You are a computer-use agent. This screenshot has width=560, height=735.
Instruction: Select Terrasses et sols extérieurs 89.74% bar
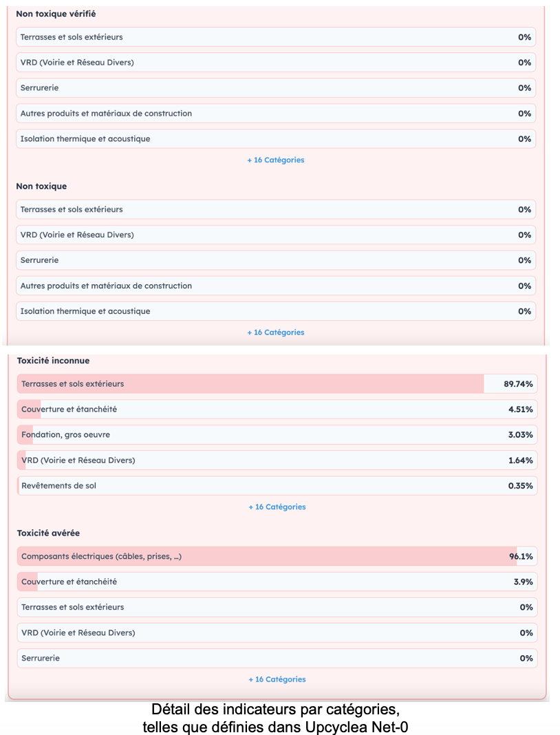[277, 384]
